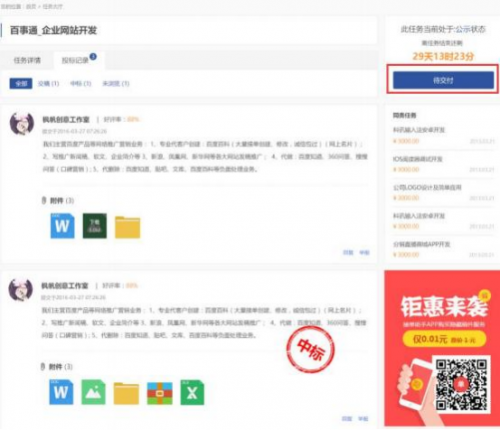Open the RAR archive attachment icon
This screenshot has width=500, height=430.
coord(160,393)
